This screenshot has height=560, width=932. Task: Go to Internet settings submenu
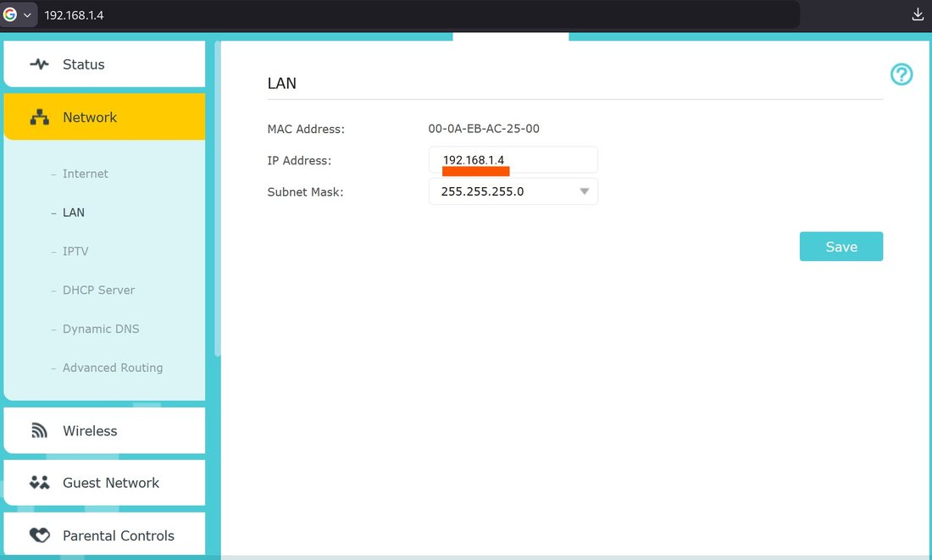[x=85, y=174]
